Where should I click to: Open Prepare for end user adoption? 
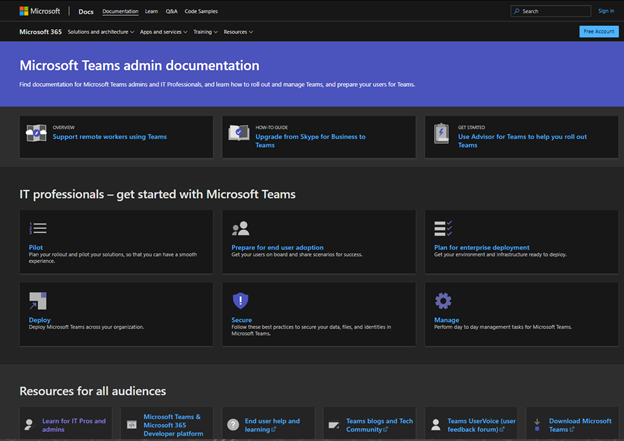pos(277,247)
